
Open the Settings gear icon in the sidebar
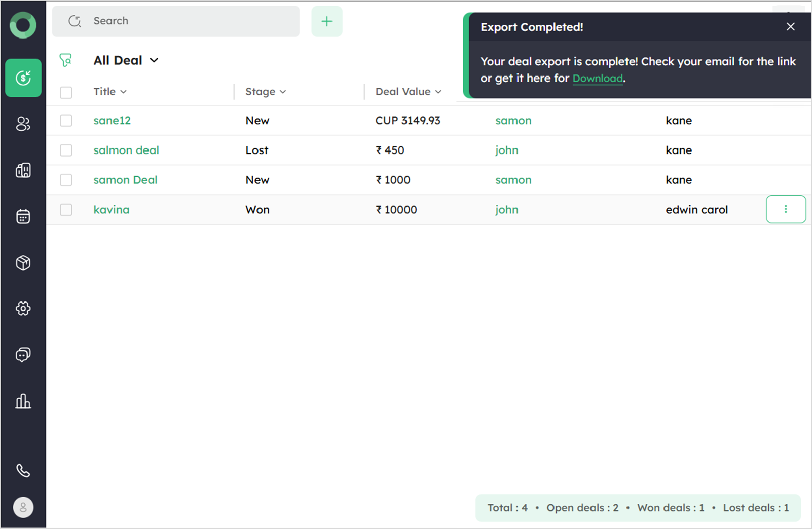(23, 308)
